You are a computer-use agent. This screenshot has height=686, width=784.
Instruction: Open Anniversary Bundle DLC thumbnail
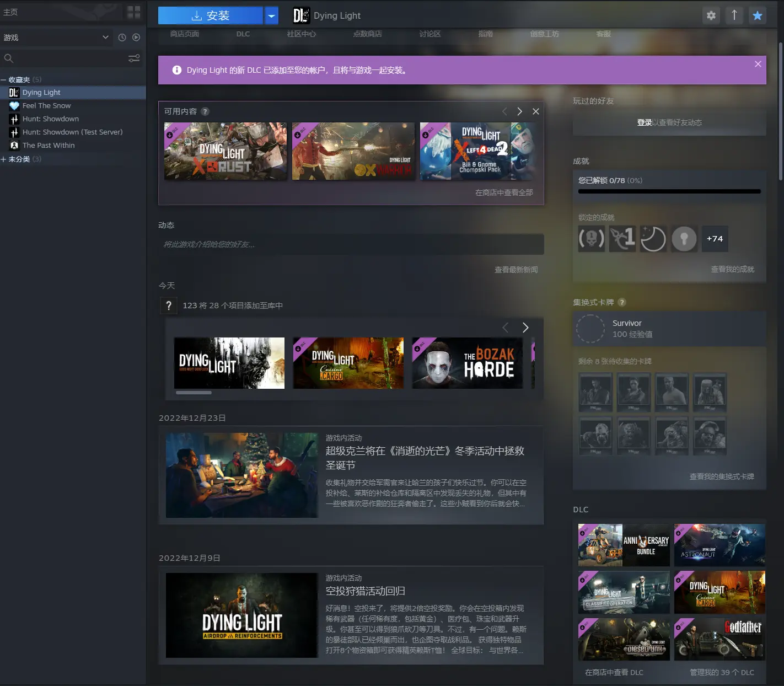624,545
